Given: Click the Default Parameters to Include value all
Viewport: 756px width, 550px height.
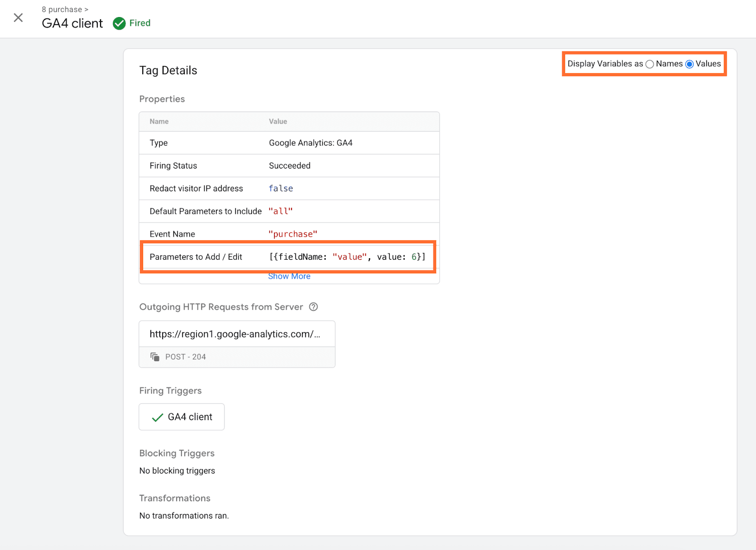Looking at the screenshot, I should pyautogui.click(x=280, y=211).
